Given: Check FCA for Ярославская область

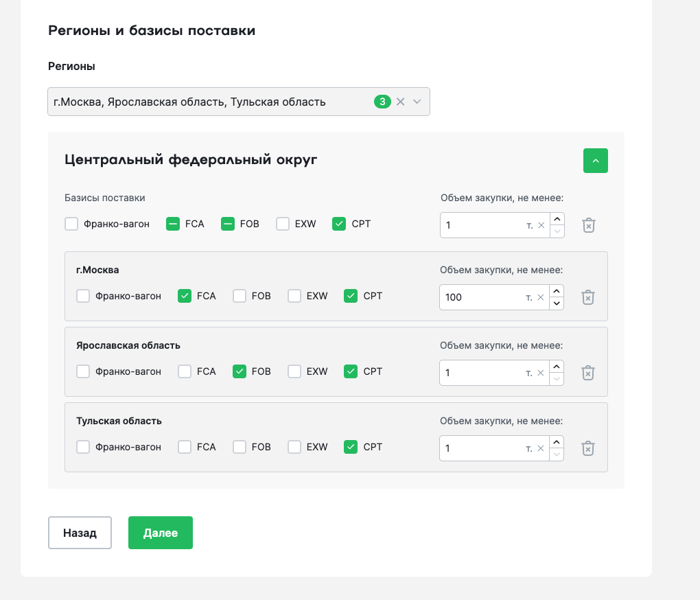Looking at the screenshot, I should click(x=185, y=371).
